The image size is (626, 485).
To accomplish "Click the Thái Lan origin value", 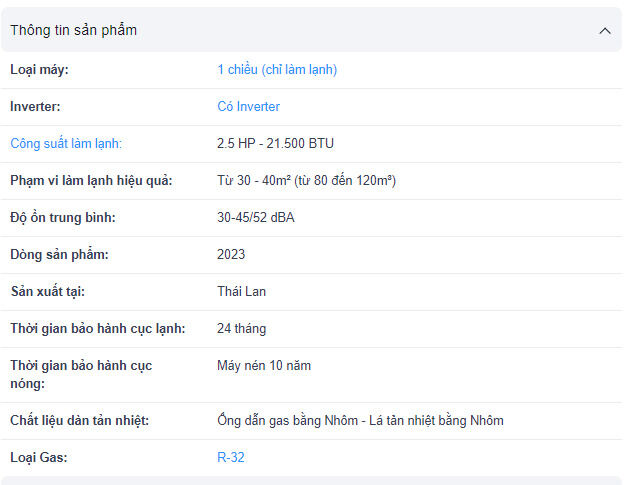I will point(242,292).
